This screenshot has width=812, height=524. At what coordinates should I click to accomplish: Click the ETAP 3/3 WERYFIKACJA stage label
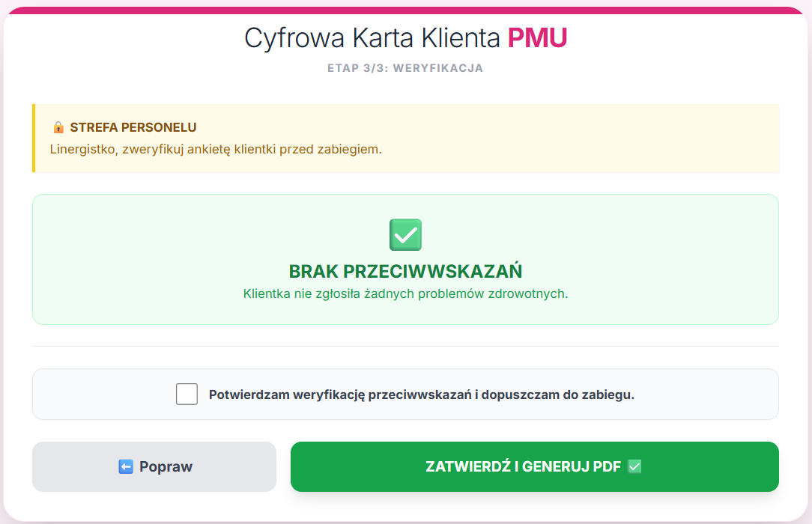[x=405, y=67]
